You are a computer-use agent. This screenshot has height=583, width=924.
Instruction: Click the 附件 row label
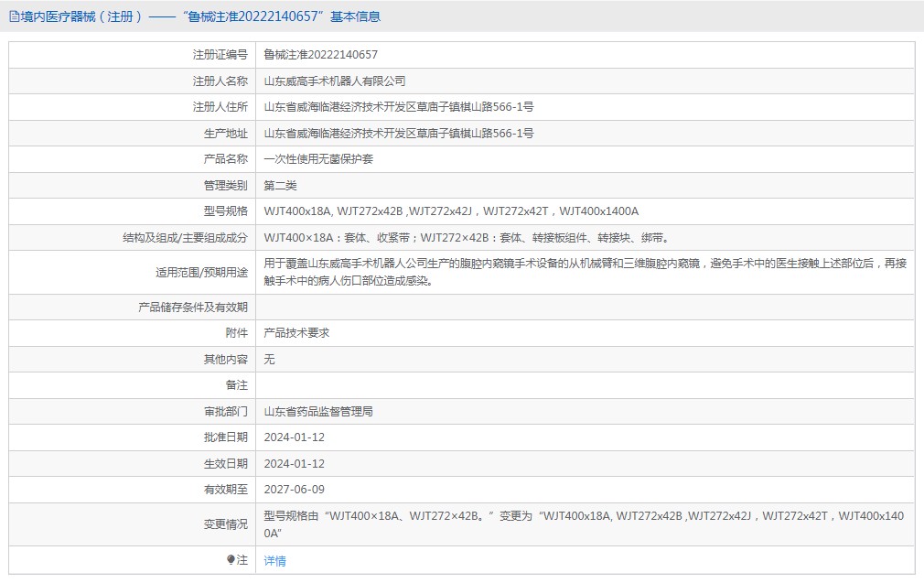237,333
